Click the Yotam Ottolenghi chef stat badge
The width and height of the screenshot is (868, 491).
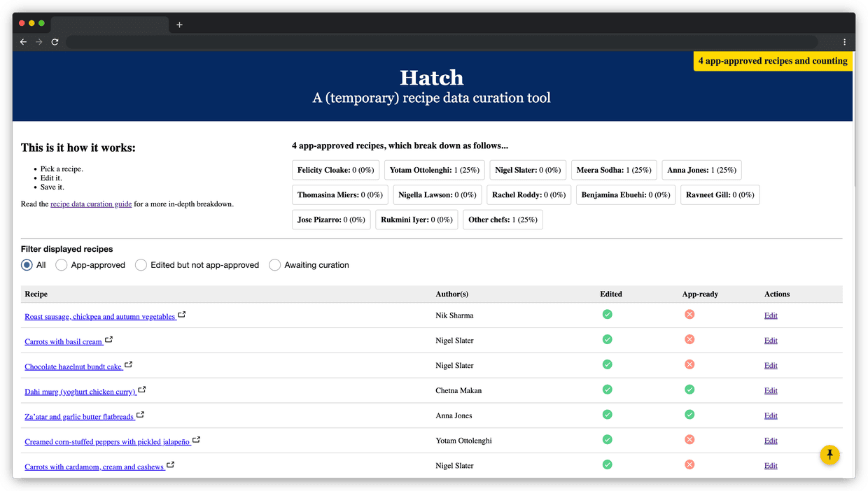434,170
